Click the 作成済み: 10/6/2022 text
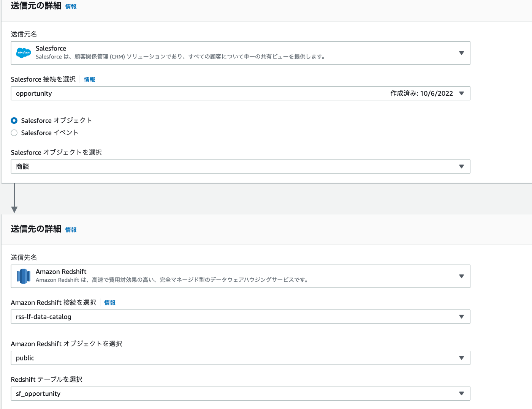Image resolution: width=532 pixels, height=409 pixels. (x=421, y=93)
